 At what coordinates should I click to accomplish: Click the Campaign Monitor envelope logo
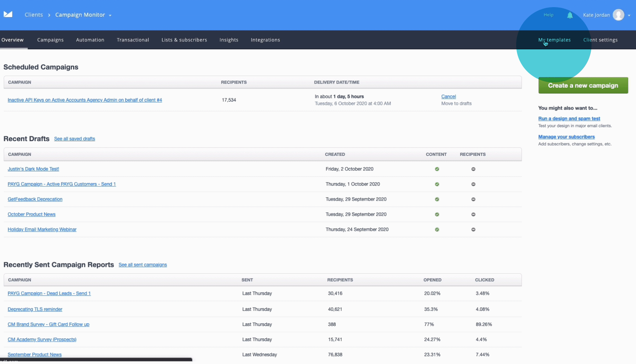[x=8, y=14]
